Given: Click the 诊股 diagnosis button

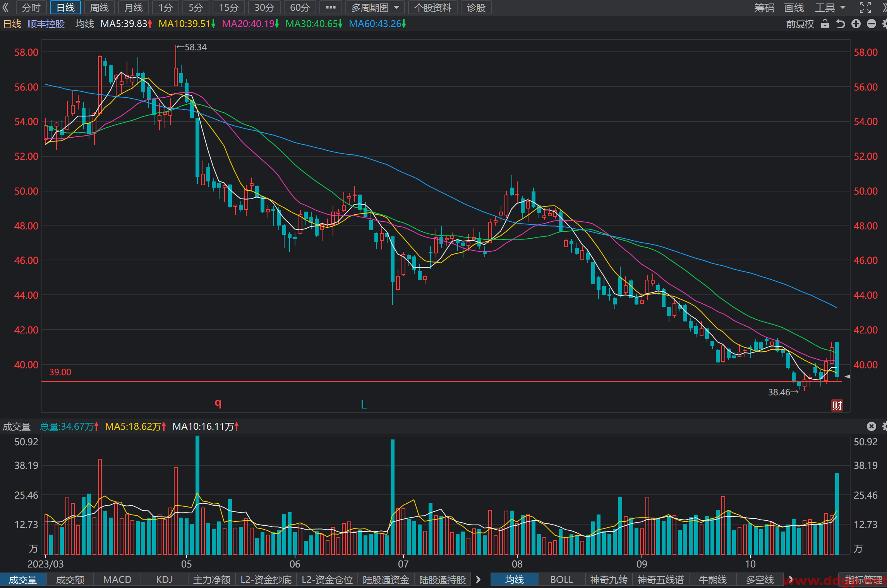Looking at the screenshot, I should tap(476, 7).
